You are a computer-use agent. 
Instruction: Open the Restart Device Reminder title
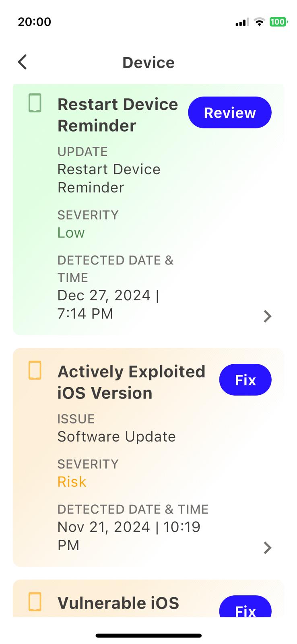[118, 115]
